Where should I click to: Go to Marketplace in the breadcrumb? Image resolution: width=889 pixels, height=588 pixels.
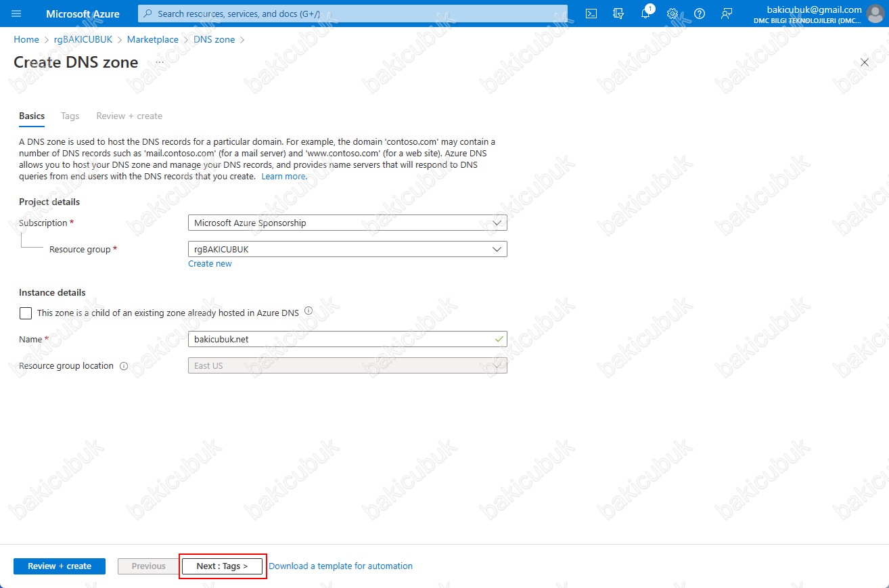153,39
